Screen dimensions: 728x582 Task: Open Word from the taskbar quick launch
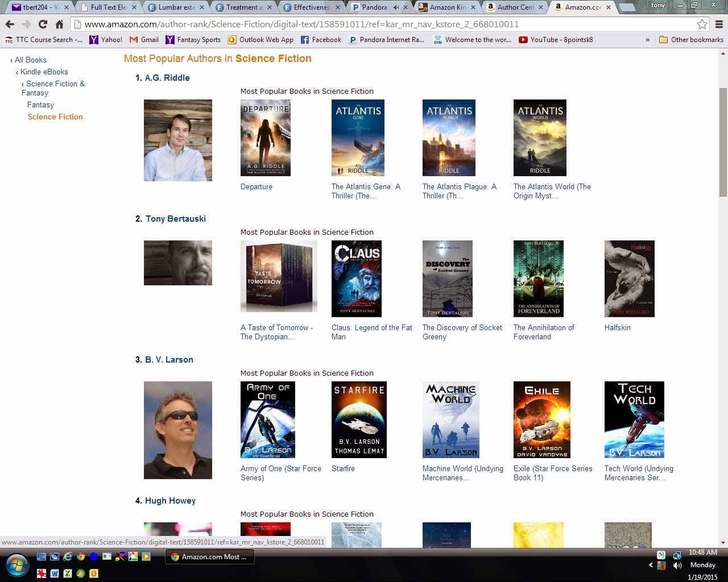pos(55,573)
